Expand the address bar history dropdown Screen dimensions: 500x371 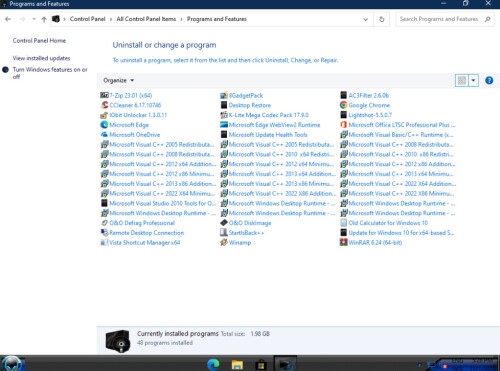(366, 19)
